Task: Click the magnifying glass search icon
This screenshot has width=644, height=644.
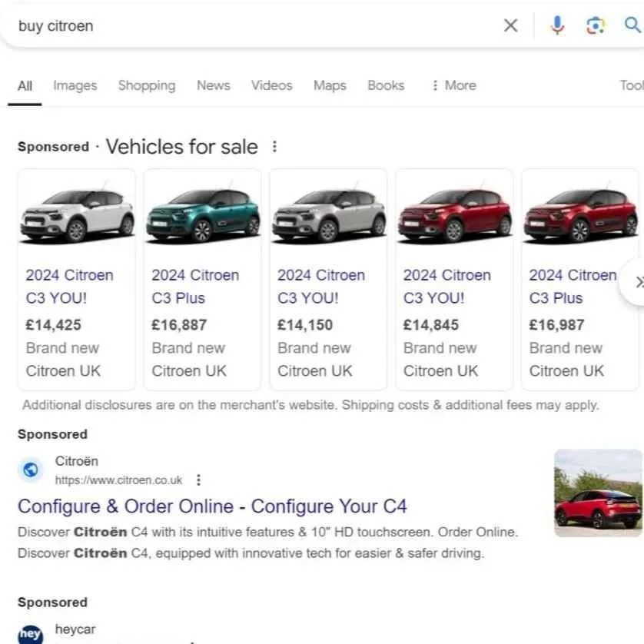Action: [632, 25]
